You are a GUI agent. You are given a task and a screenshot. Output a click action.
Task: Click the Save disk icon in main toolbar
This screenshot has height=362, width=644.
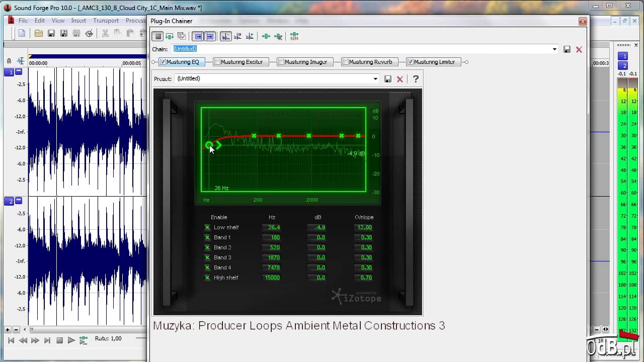tap(51, 33)
